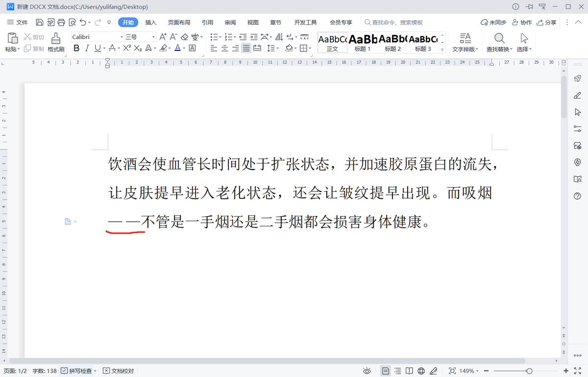Click the 未同步 sync status button
Screen dimensions: 588x377
493,23
